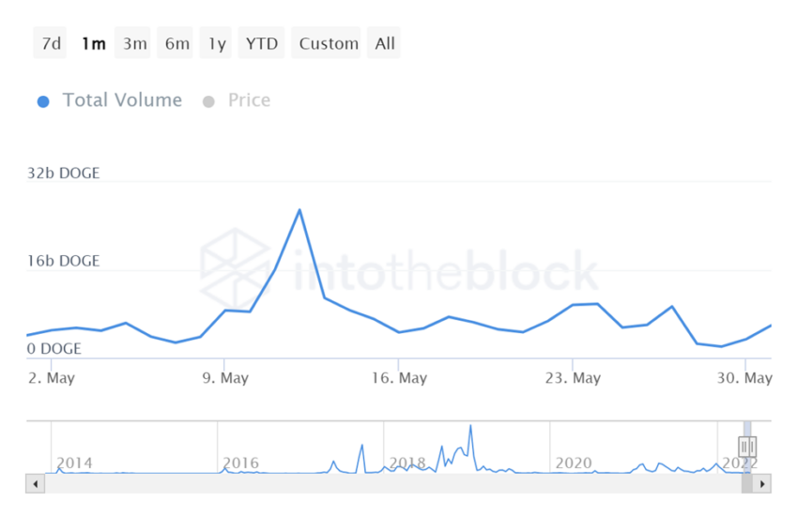Click the navigator range handle grip
Screen dimensions: 798x532
click(747, 447)
